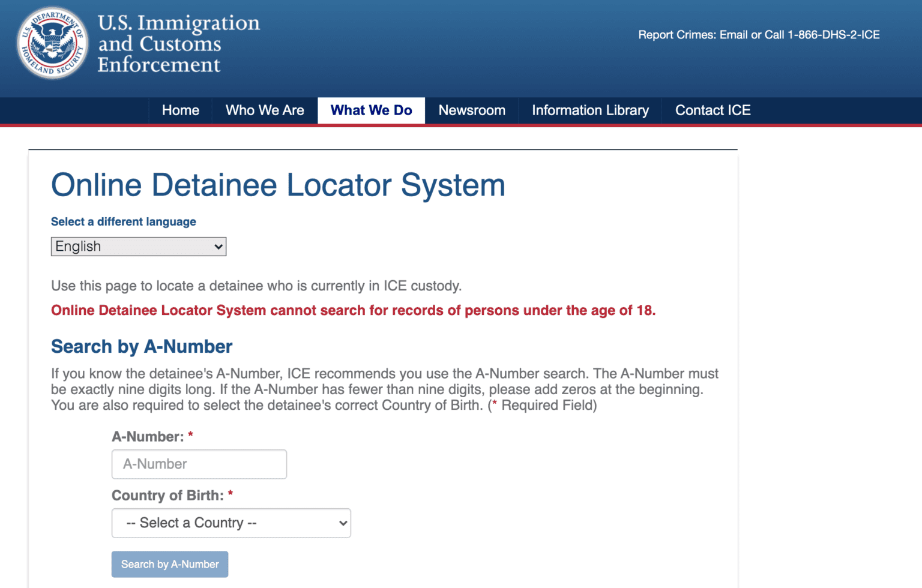Open the Email link for reporting crimes
This screenshot has height=588, width=922.
pyautogui.click(x=734, y=35)
